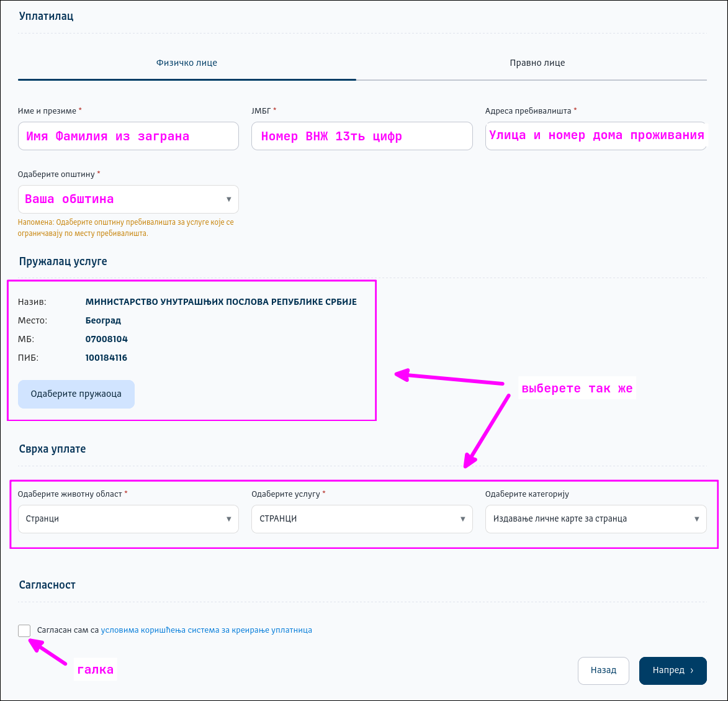Focus the ЈМБГ input field
The image size is (728, 701).
[x=361, y=136]
